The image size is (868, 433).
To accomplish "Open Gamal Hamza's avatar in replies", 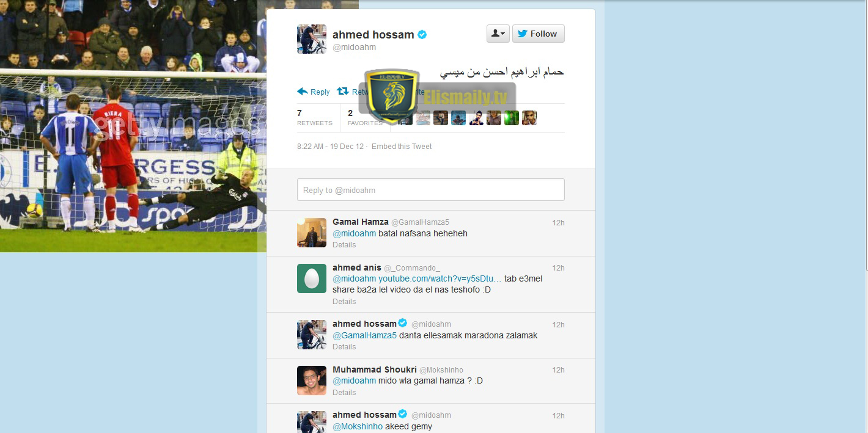I will 312,233.
